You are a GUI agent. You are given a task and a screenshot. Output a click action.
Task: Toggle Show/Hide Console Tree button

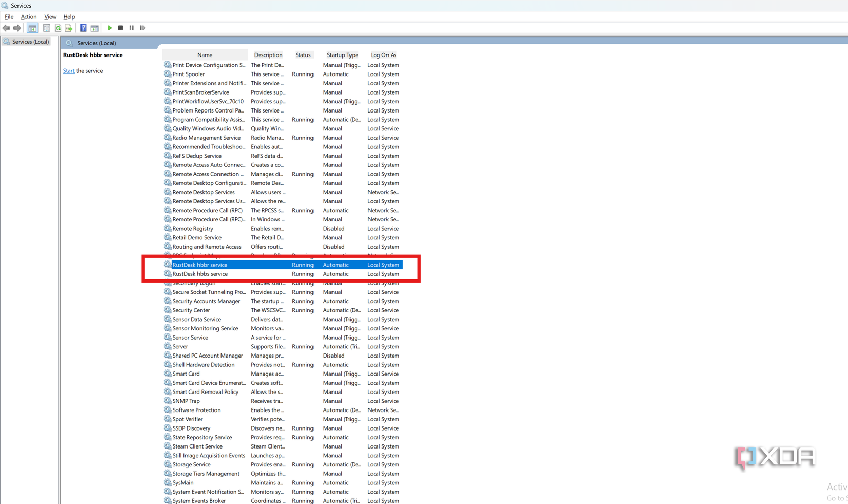pos(32,28)
